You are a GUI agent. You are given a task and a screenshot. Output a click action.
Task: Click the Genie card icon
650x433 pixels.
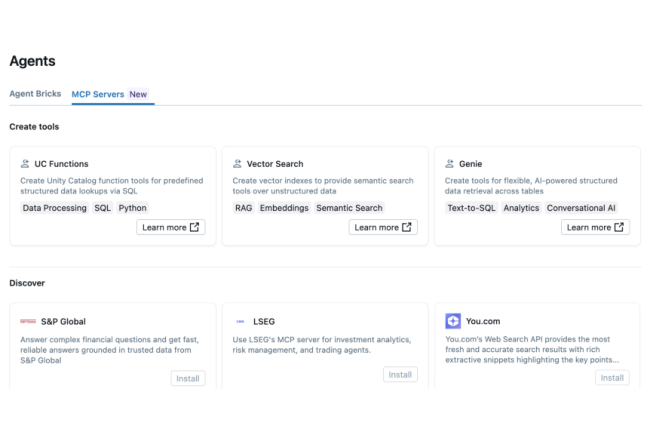click(x=449, y=164)
